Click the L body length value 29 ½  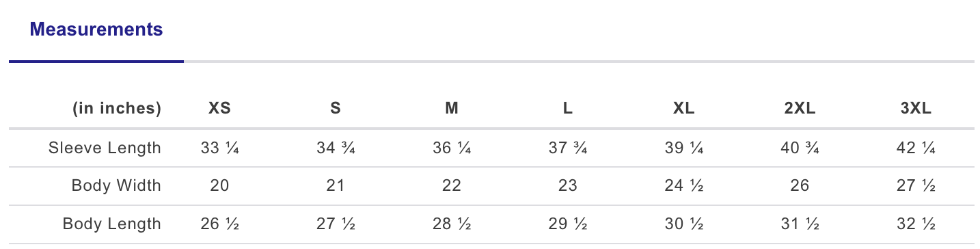[568, 224]
